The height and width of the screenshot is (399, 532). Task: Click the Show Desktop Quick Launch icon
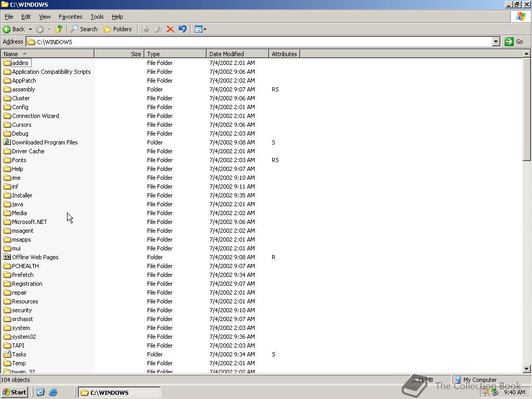click(41, 392)
